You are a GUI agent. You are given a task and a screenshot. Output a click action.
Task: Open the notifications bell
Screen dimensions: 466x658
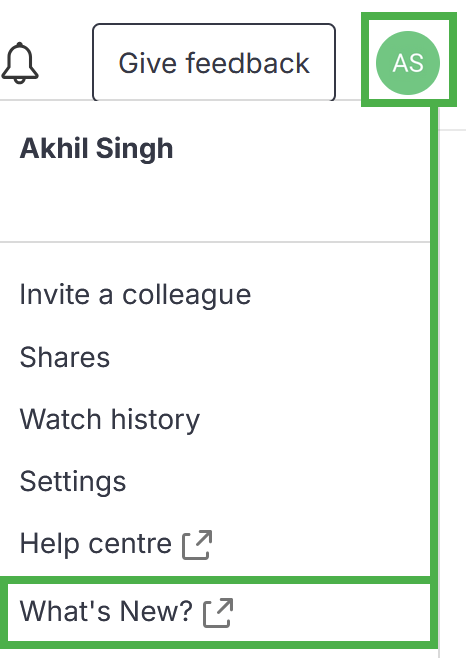coord(20,63)
